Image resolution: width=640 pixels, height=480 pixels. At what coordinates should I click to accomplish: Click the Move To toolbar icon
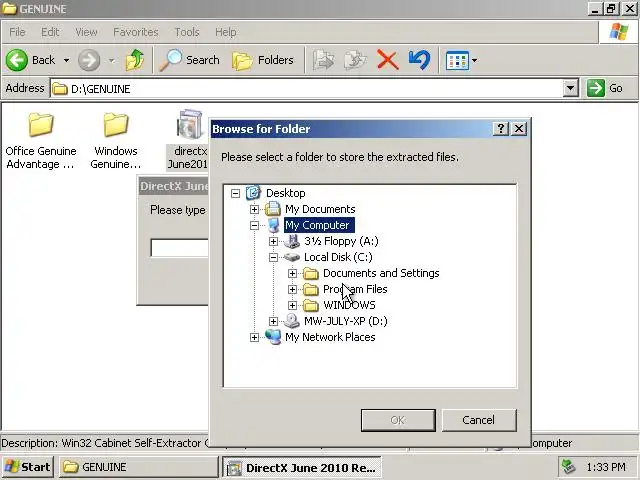[323, 60]
